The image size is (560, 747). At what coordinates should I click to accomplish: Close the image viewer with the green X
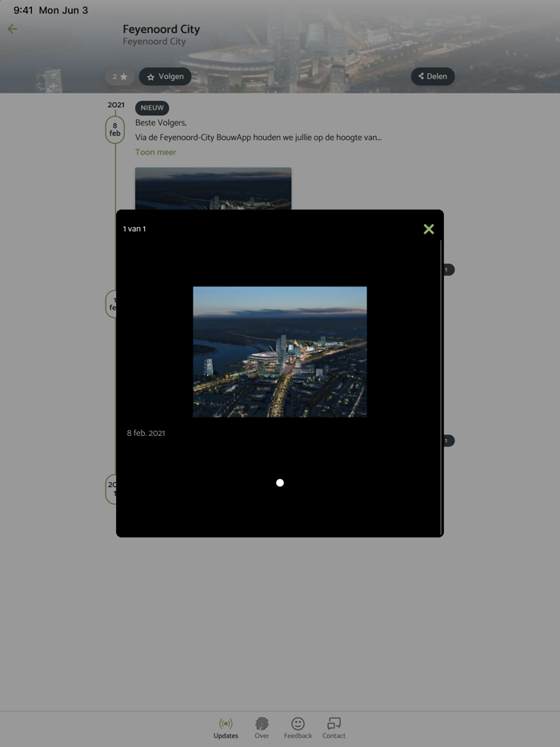pos(429,230)
